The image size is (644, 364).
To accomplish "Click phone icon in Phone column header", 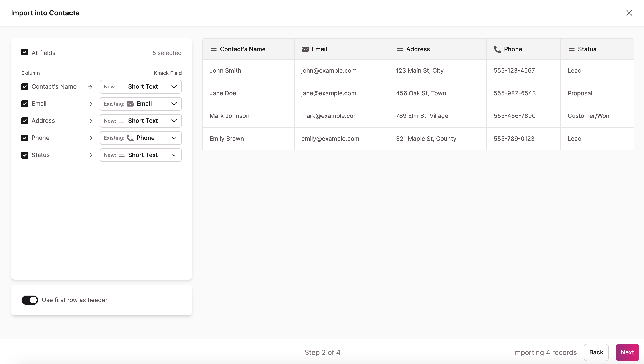I will pos(497,49).
